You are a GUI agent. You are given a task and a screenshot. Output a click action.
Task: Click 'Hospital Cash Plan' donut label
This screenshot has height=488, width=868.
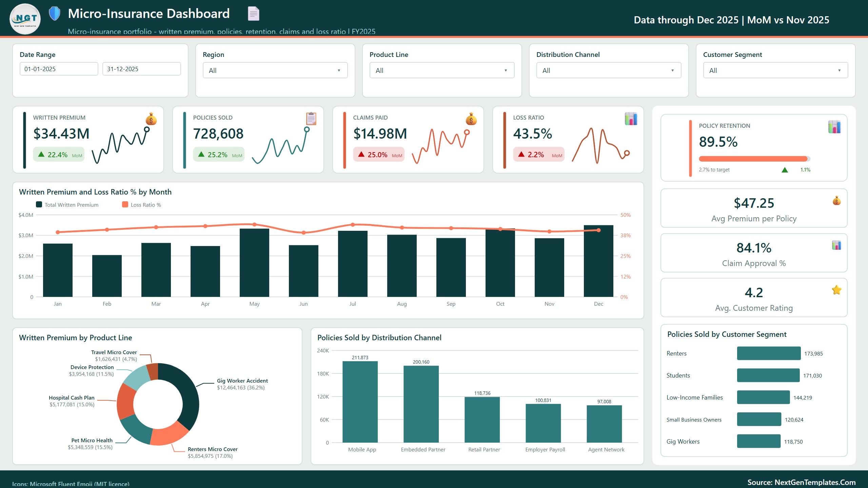tap(72, 398)
